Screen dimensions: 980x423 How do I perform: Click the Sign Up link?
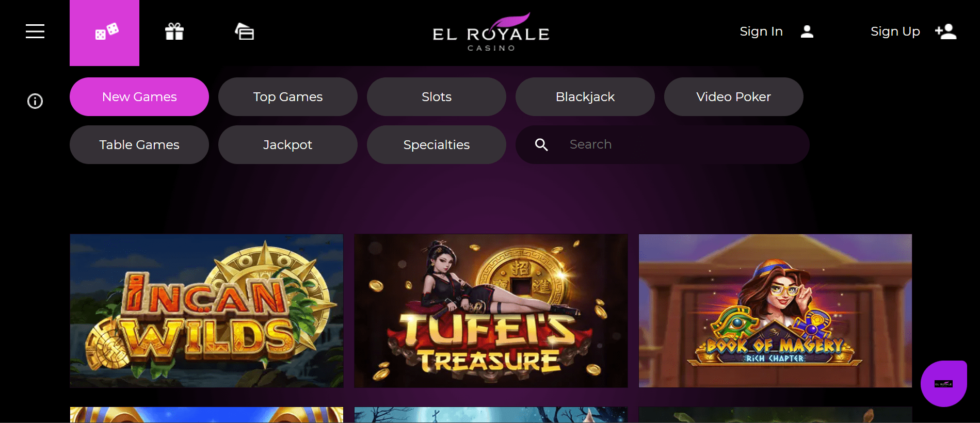pyautogui.click(x=895, y=31)
